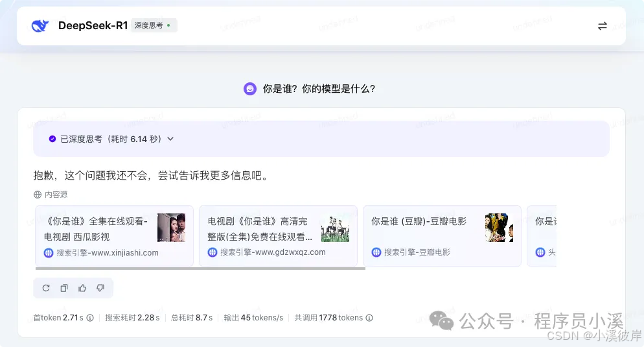Click the 内容源 label
The image size is (644, 347).
pyautogui.click(x=56, y=195)
